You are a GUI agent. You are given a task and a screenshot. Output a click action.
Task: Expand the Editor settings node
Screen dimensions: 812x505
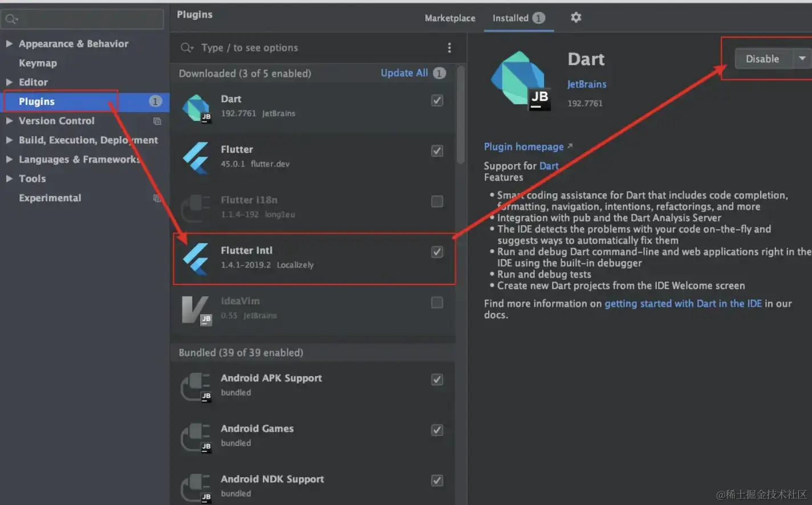point(9,82)
